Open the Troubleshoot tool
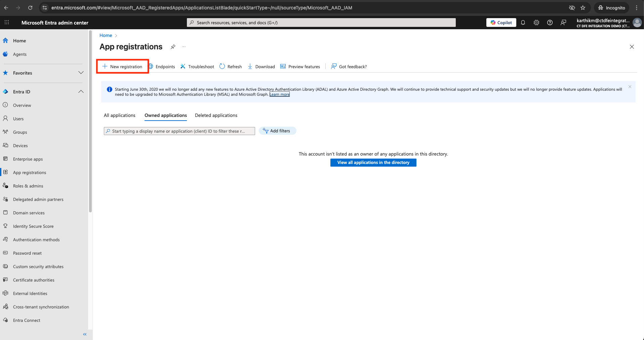 click(x=197, y=67)
